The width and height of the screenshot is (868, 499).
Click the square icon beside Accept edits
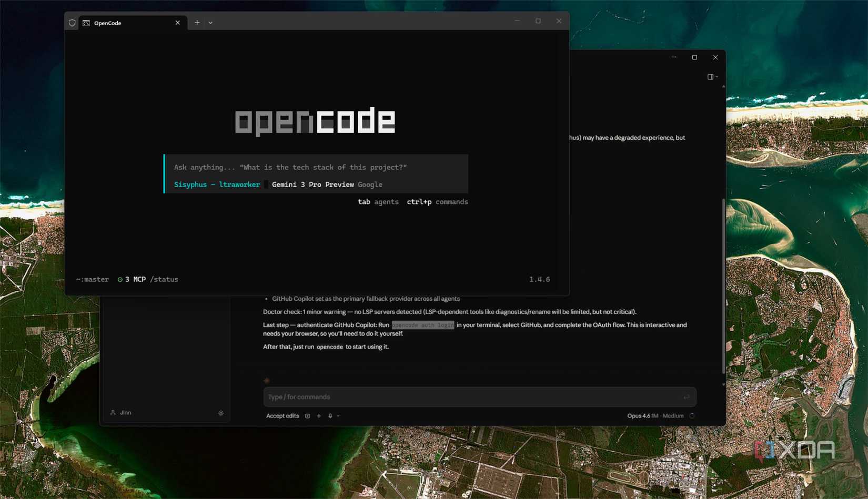click(x=308, y=416)
